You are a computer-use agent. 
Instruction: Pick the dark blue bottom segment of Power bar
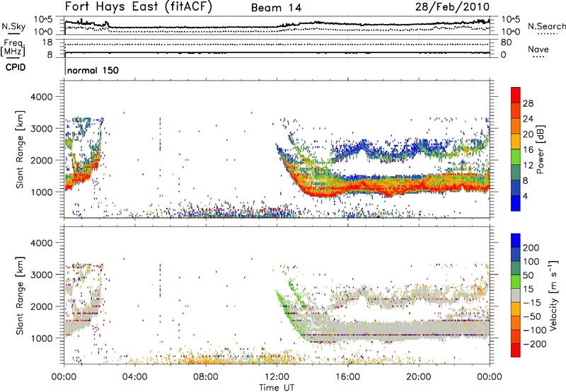pos(516,203)
